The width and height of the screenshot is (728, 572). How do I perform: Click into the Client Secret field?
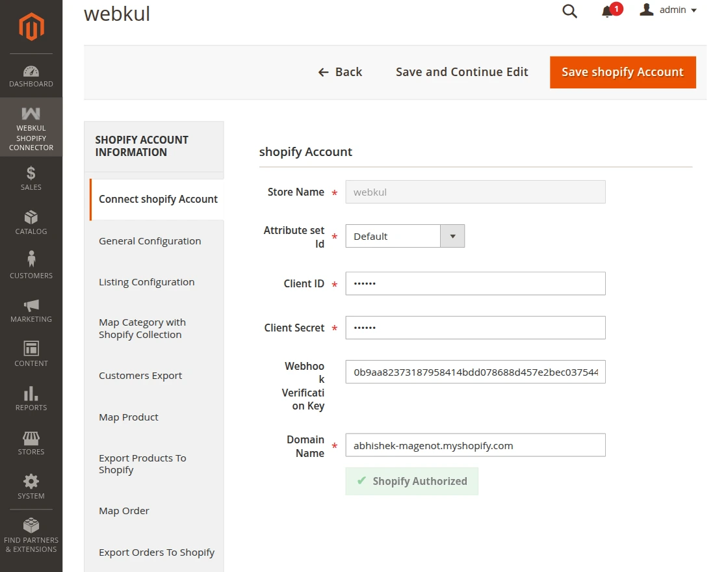pos(475,328)
